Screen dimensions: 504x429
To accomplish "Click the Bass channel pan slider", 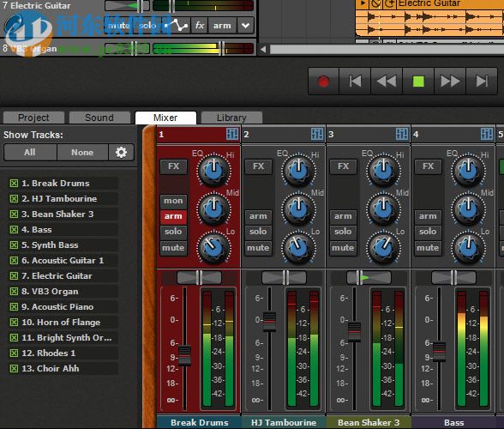I will coord(454,277).
